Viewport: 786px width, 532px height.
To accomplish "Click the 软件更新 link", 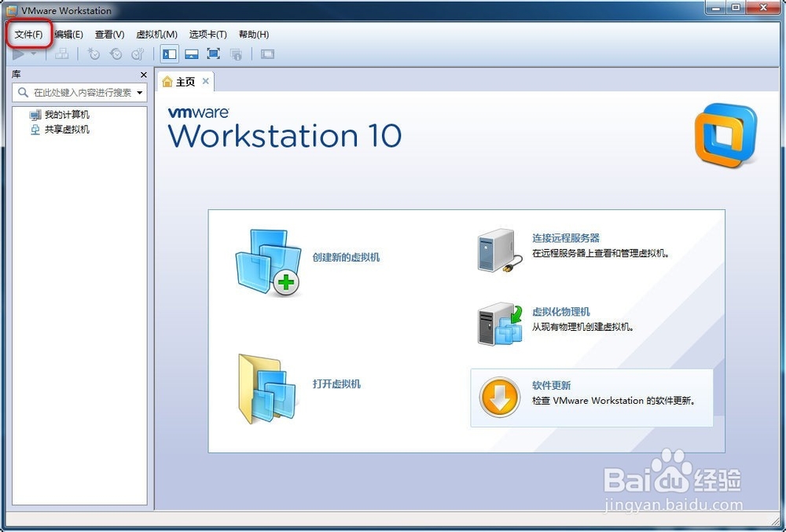I will tap(552, 385).
